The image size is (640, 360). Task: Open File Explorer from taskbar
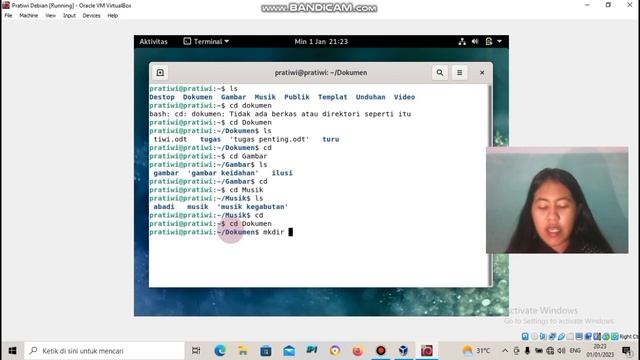click(x=243, y=351)
